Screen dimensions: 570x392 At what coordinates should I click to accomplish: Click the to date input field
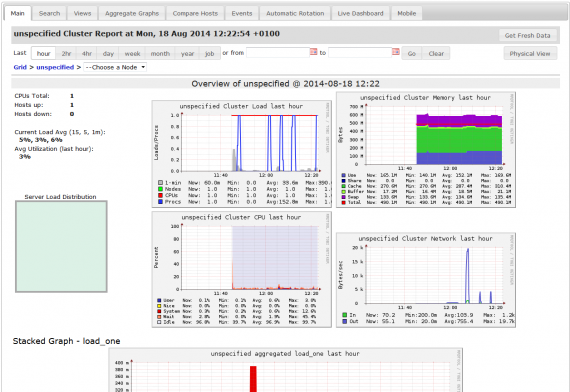[x=360, y=53]
